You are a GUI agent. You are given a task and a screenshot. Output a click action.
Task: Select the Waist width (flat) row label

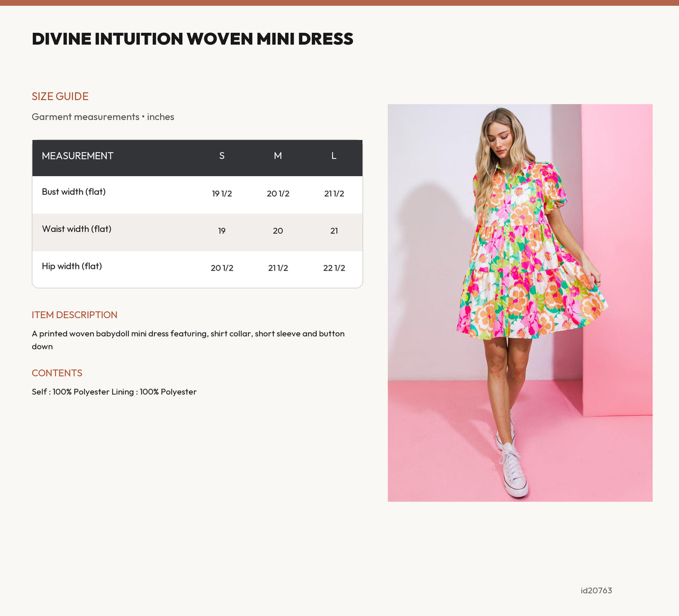[76, 229]
